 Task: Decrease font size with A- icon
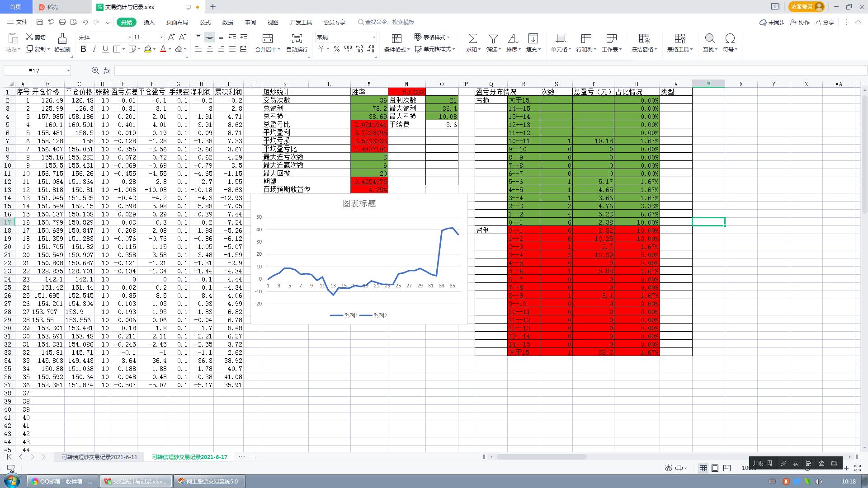coord(183,37)
